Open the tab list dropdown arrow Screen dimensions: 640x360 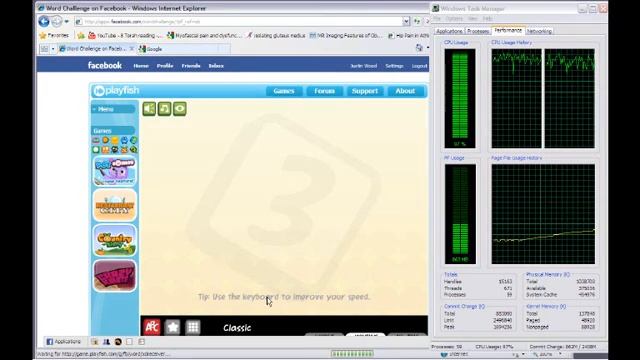(x=53, y=49)
